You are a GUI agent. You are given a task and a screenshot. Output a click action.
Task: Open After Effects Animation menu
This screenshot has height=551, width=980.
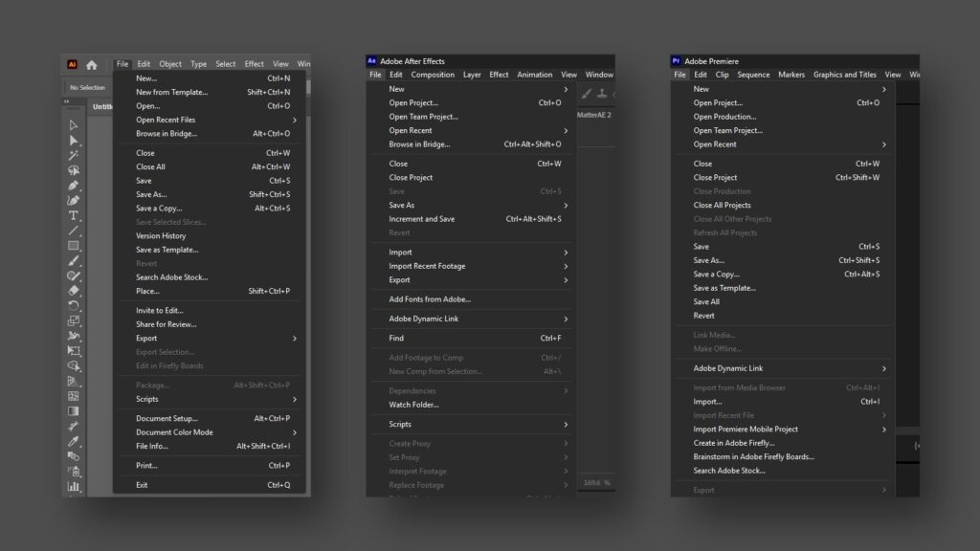pos(534,75)
